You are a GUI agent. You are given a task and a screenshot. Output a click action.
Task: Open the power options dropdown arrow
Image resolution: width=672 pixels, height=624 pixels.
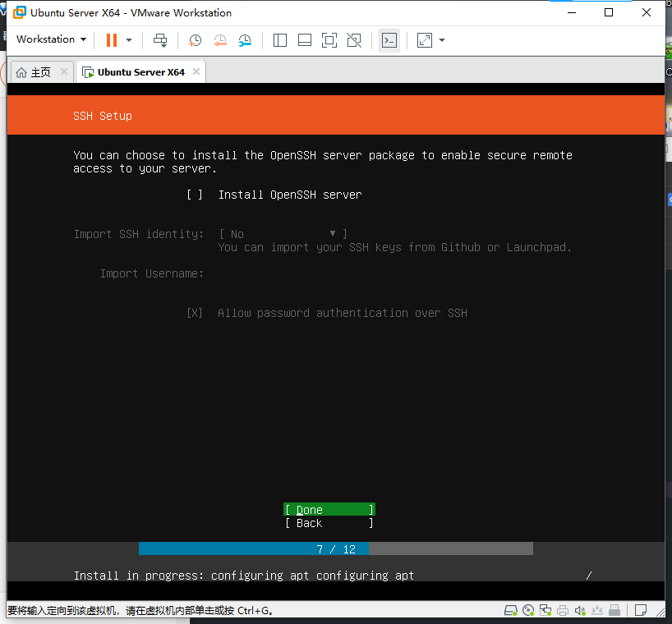click(x=129, y=40)
